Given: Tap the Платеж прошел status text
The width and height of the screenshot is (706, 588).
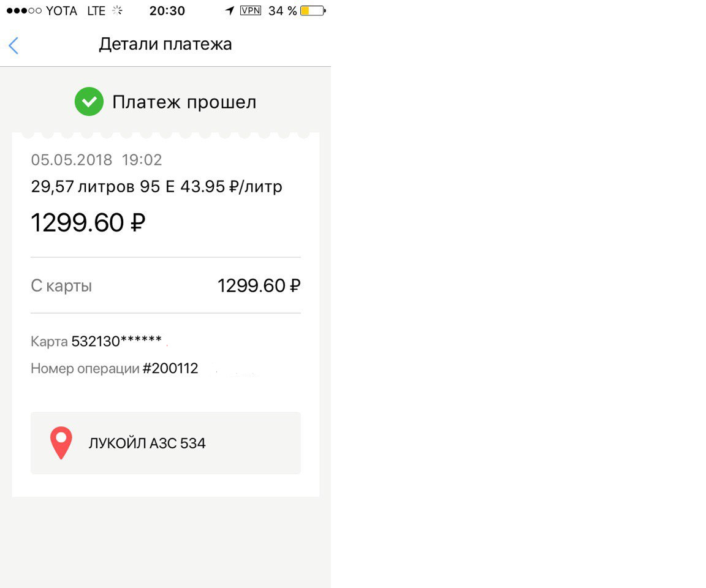Looking at the screenshot, I should pos(184,102).
